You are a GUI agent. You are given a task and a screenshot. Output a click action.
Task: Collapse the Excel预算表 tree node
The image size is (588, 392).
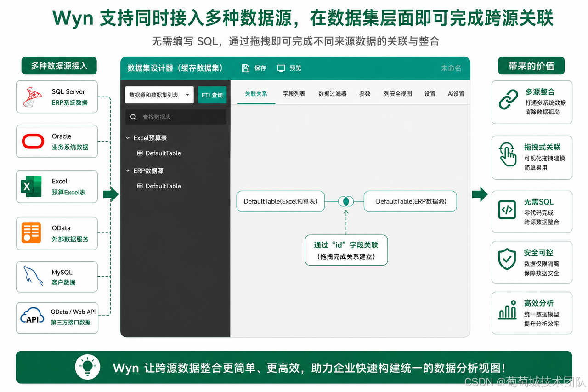[128, 138]
